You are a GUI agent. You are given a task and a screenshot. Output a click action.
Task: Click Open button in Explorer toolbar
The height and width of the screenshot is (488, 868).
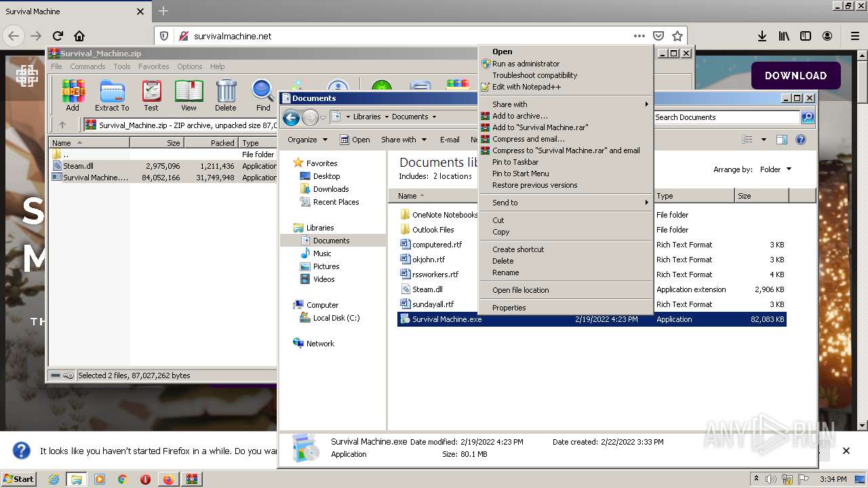click(x=355, y=140)
